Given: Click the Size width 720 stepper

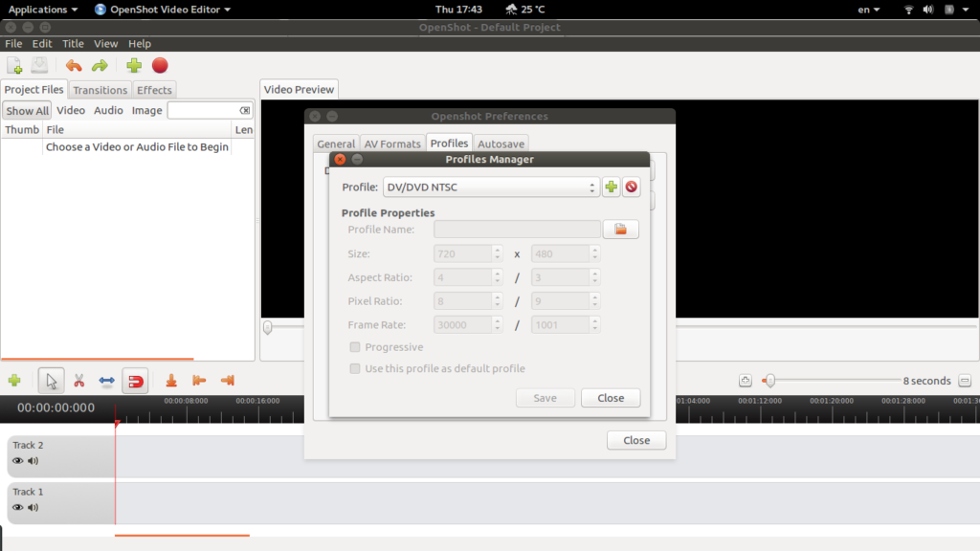Looking at the screenshot, I should (498, 253).
